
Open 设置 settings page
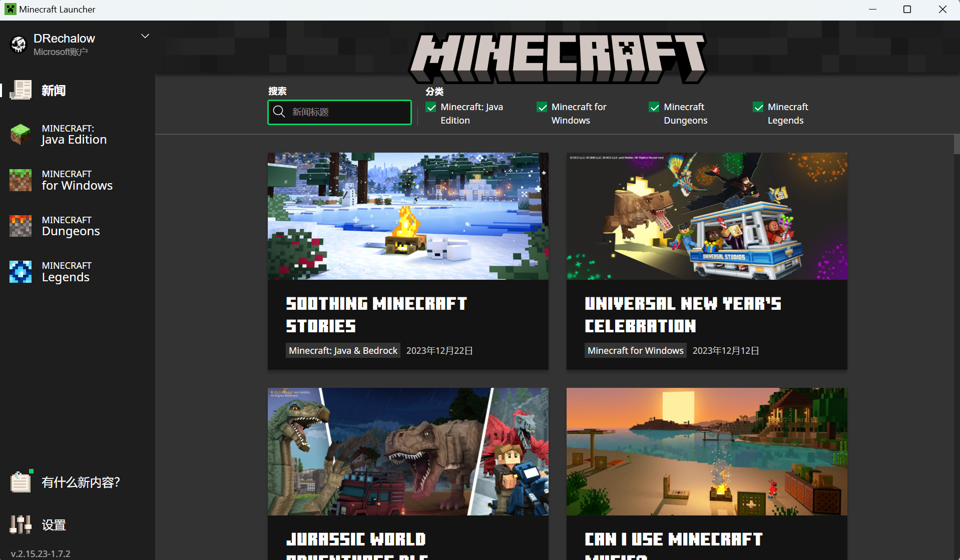tap(78, 525)
